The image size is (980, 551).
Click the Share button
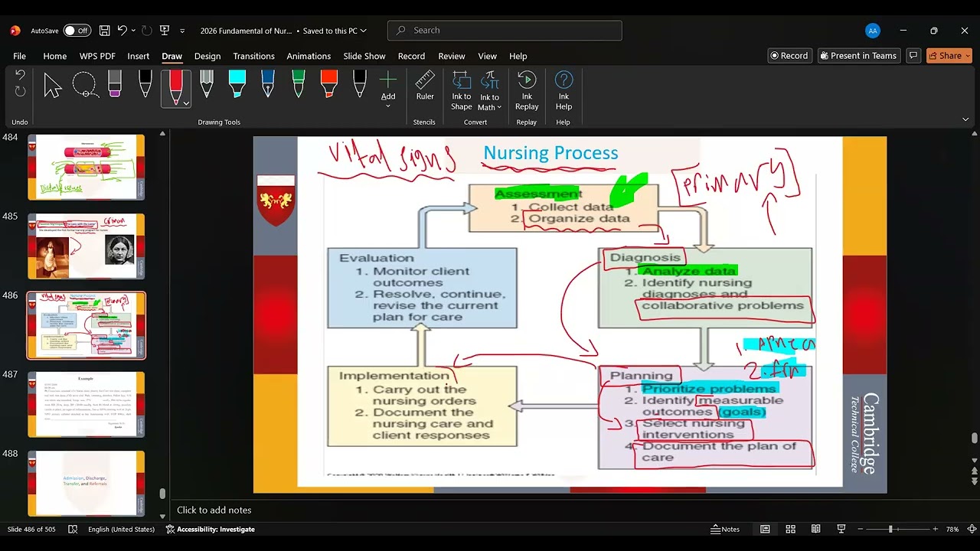(x=949, y=56)
